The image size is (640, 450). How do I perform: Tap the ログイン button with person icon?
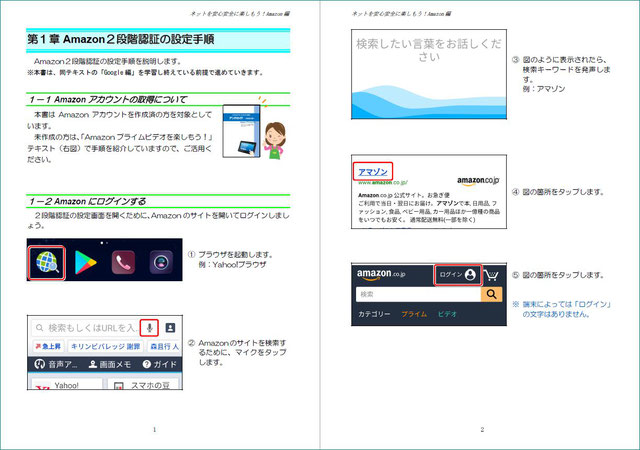(458, 275)
